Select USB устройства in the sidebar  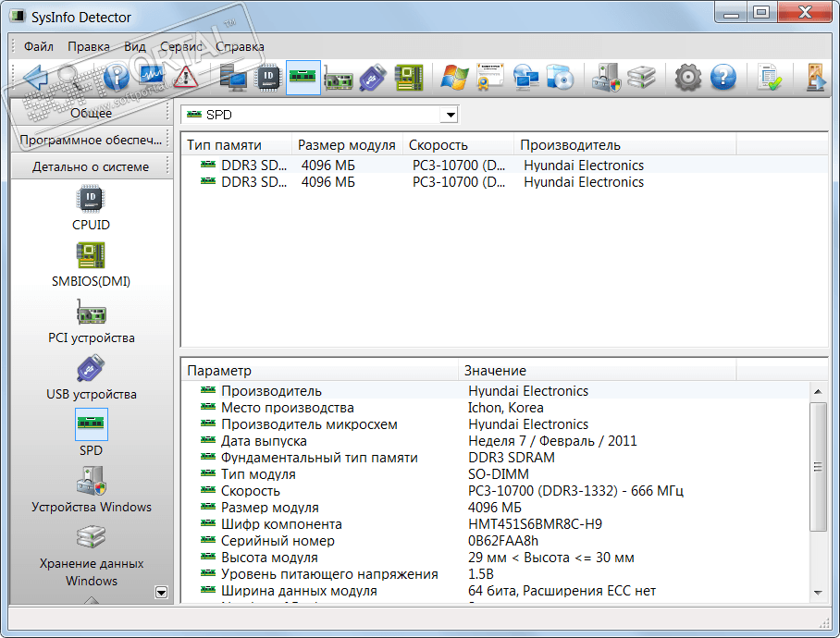[x=91, y=370]
